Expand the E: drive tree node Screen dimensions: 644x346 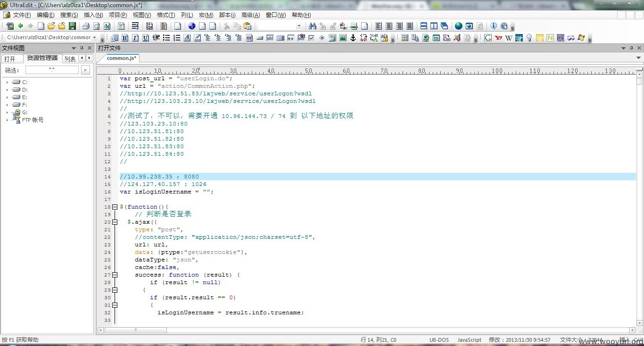pyautogui.click(x=7, y=97)
